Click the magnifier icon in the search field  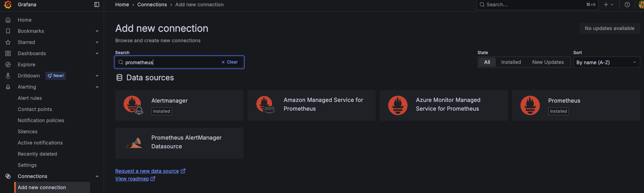[121, 62]
